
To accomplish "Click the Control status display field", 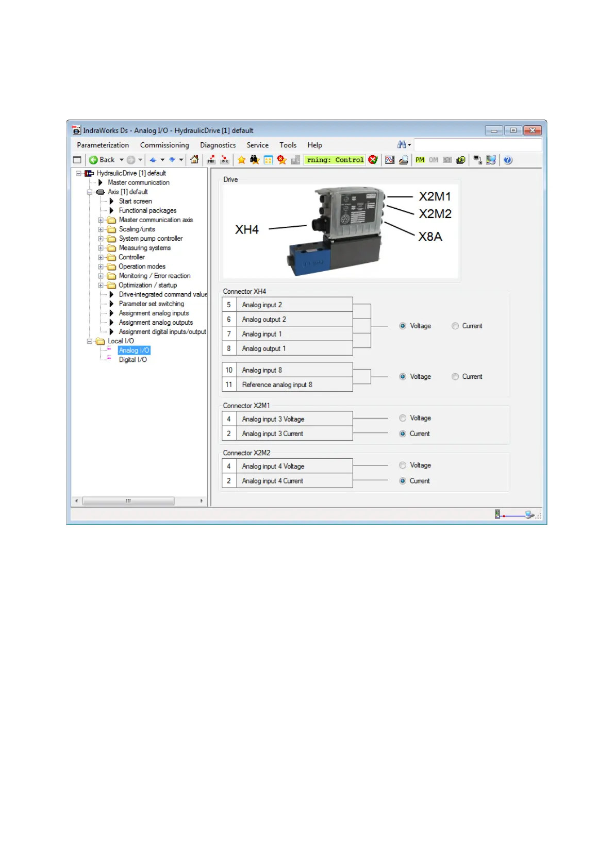I will click(x=335, y=160).
